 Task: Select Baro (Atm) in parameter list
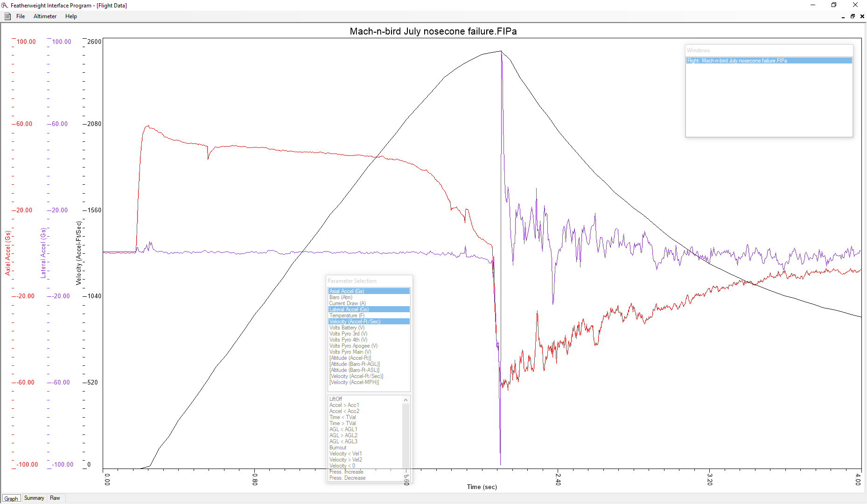coord(341,297)
